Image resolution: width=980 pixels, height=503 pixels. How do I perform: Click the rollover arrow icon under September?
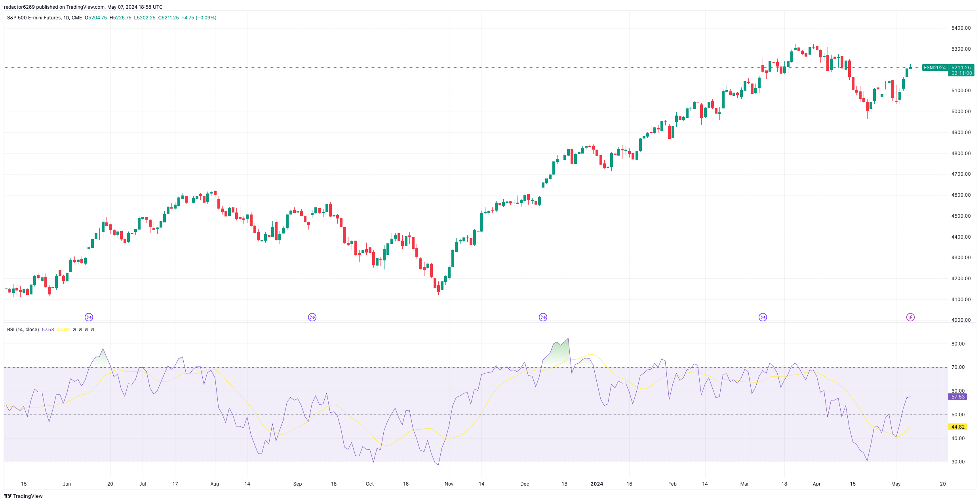(x=312, y=317)
